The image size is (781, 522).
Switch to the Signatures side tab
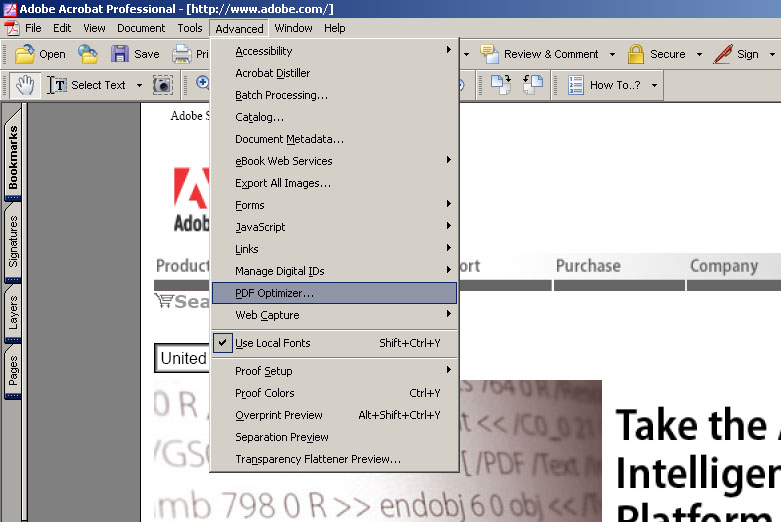pyautogui.click(x=13, y=242)
